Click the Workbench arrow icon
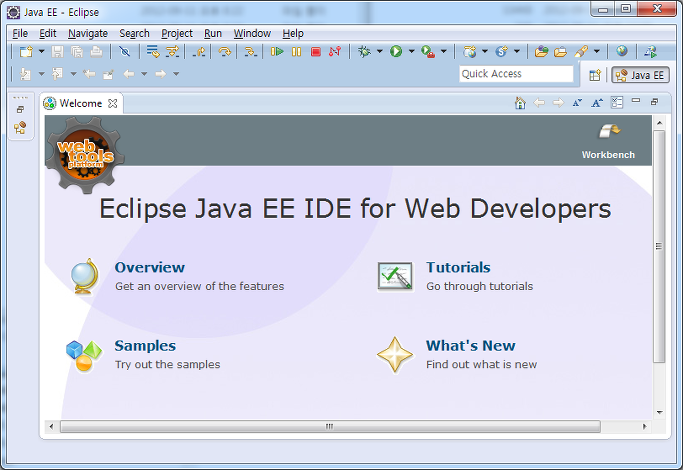Viewport: 683px width, 470px height. tap(609, 130)
